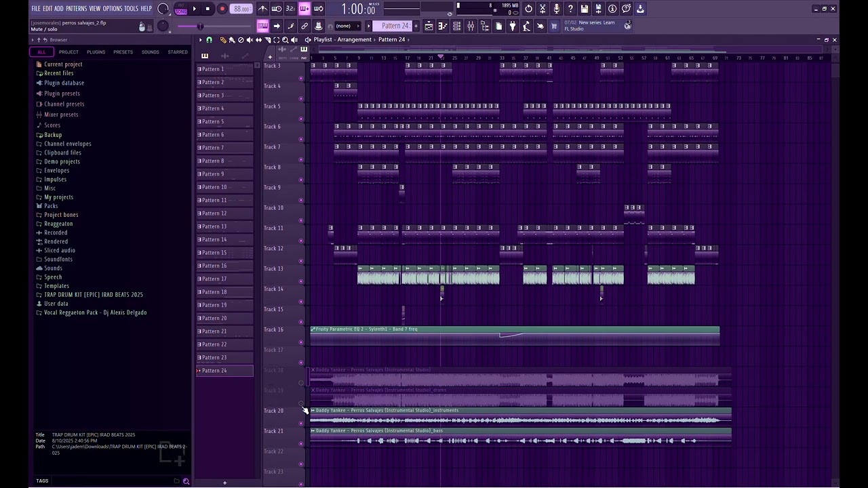Select the Slice tool in playlist toolbar

point(267,40)
